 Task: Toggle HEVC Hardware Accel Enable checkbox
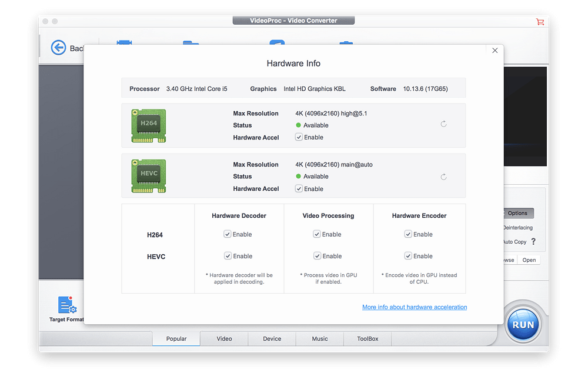point(299,189)
